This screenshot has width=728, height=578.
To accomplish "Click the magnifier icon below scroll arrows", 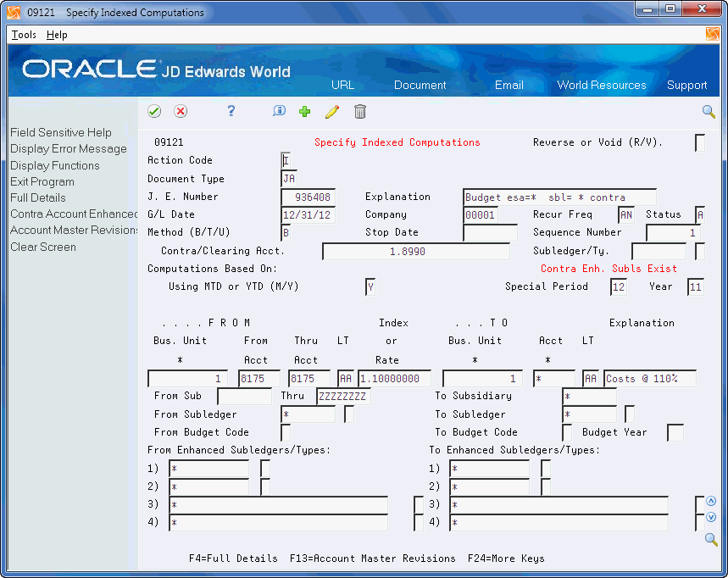I will pyautogui.click(x=711, y=539).
